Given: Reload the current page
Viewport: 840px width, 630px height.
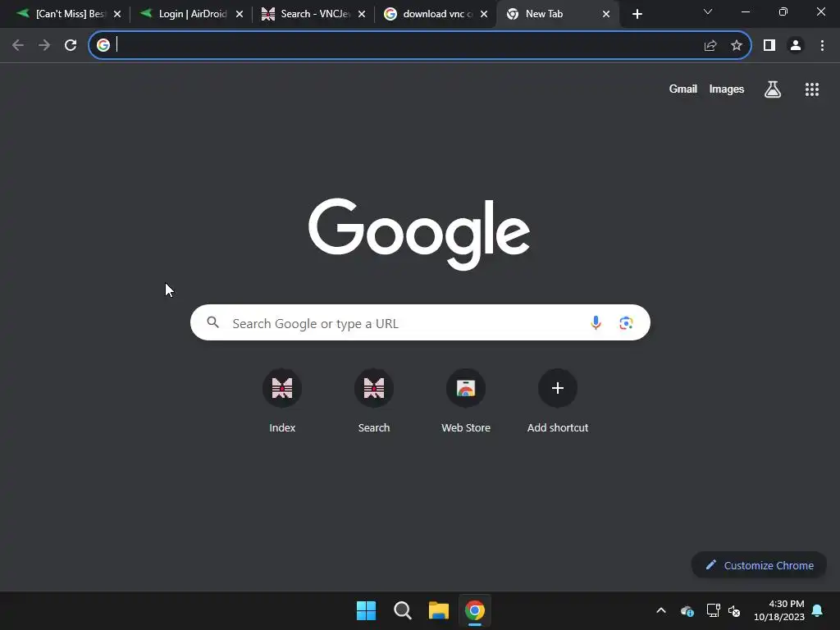Looking at the screenshot, I should tap(71, 46).
